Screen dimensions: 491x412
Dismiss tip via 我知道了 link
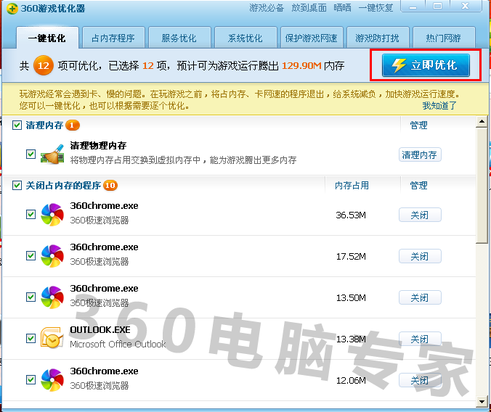pos(439,106)
